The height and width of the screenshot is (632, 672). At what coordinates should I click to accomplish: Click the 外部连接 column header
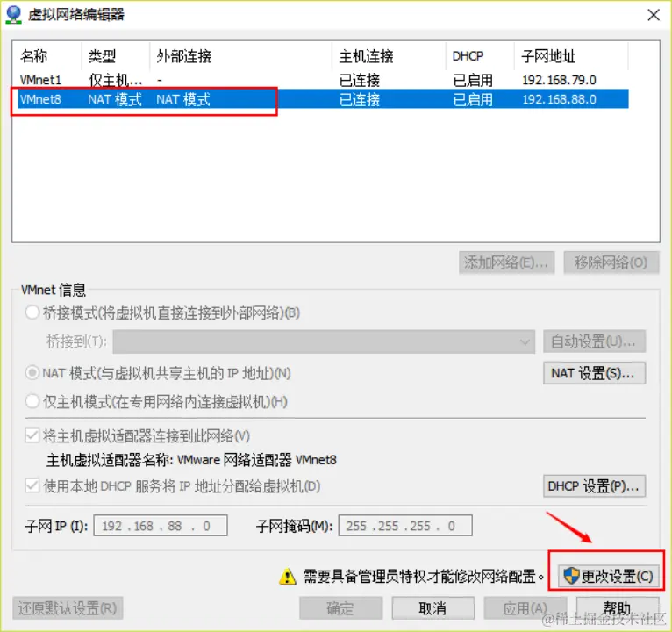[241, 56]
